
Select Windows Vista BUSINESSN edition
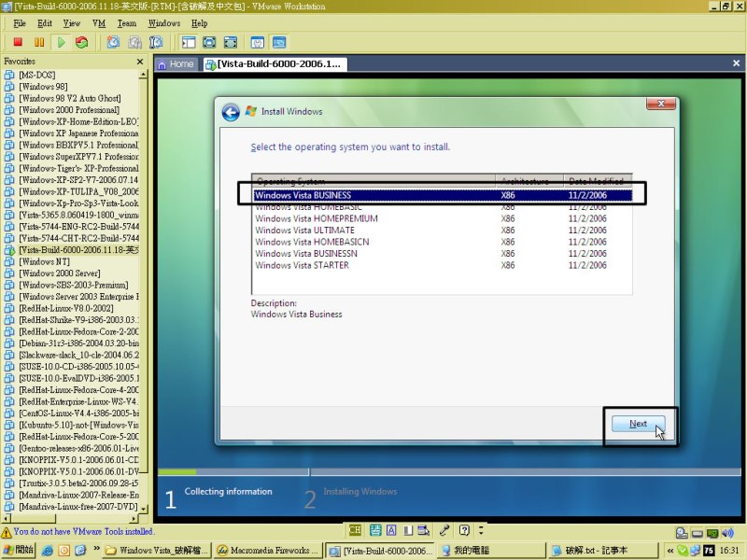click(x=442, y=253)
